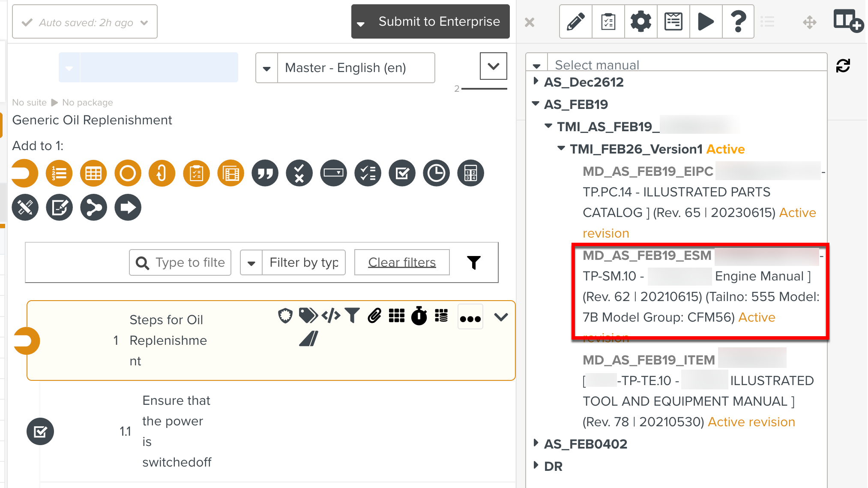868x488 pixels.
Task: Click the pencil edit icon in top toolbar
Action: [x=575, y=21]
